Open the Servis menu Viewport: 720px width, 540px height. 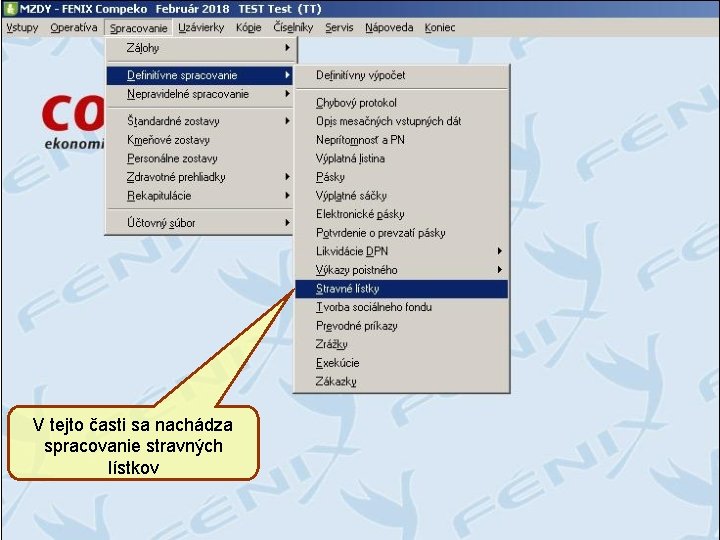(339, 28)
